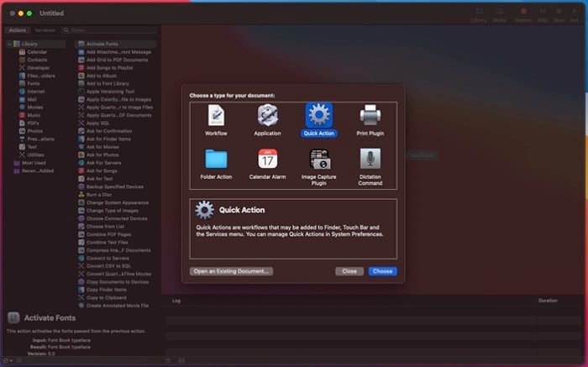Viewport: 588px width, 367px height.
Task: Select Change System Appearance action
Action: tap(116, 202)
